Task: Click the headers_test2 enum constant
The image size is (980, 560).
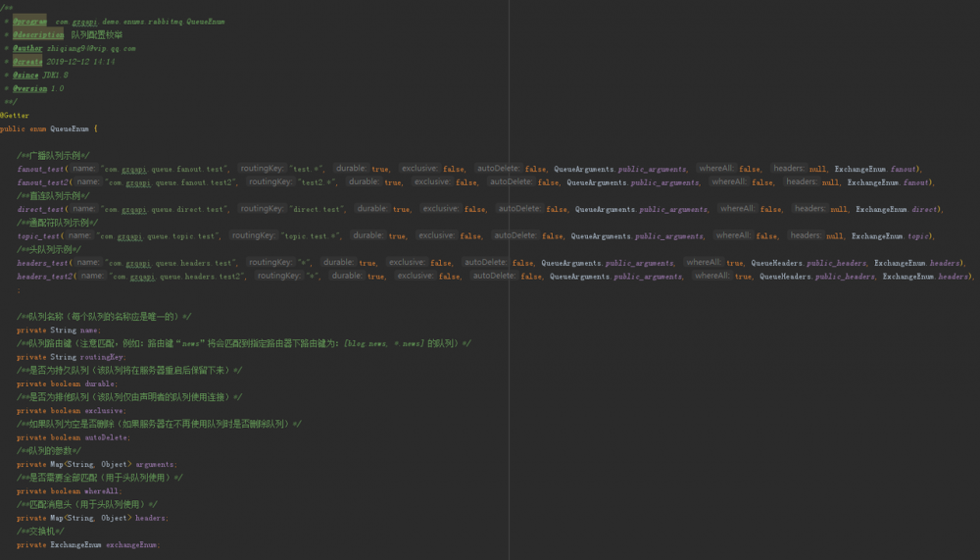Action: [x=44, y=276]
